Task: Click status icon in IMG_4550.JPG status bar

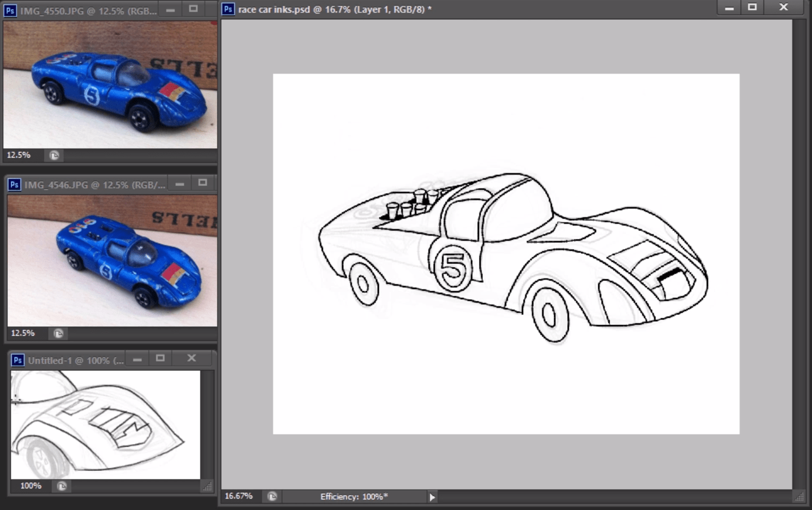Action: tap(54, 155)
